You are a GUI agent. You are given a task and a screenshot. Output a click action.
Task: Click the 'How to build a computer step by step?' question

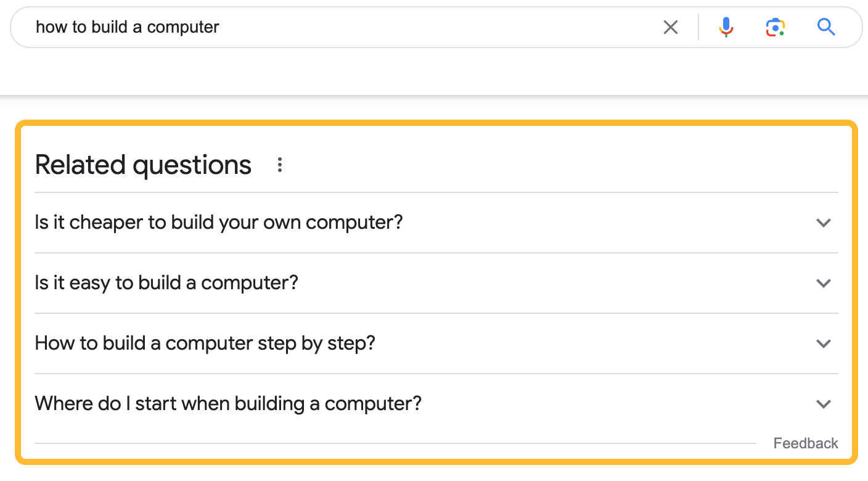coord(204,343)
